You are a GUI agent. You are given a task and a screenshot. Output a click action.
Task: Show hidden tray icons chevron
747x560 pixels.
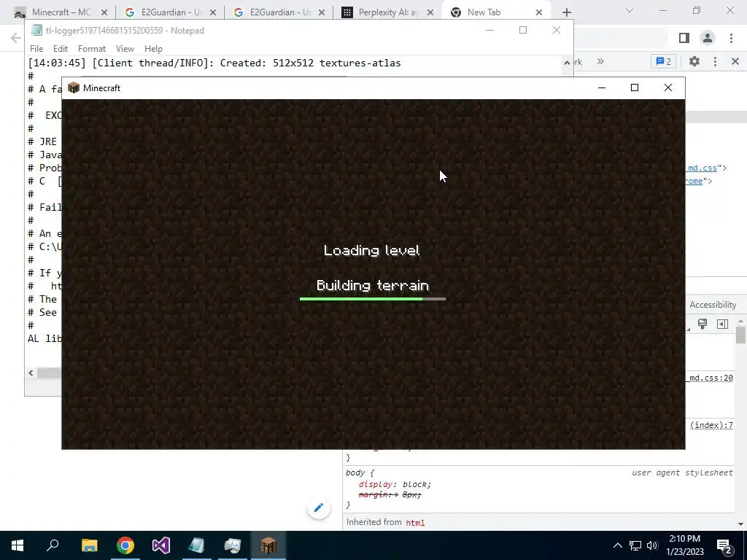(617, 545)
